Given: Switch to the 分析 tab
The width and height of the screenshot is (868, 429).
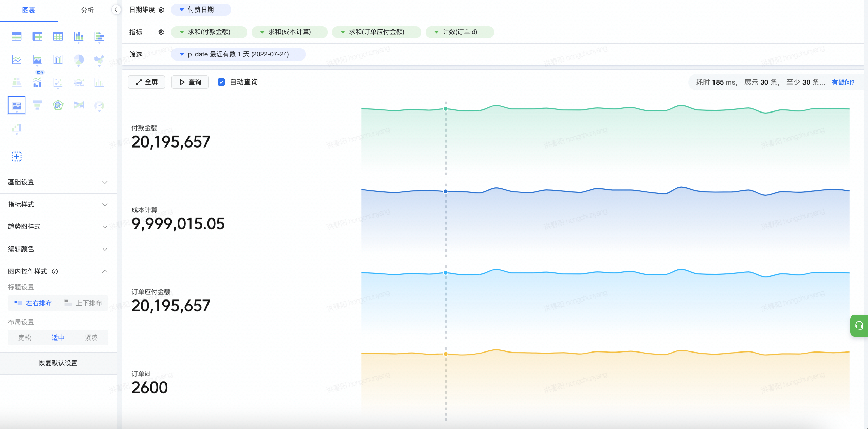Looking at the screenshot, I should point(87,11).
